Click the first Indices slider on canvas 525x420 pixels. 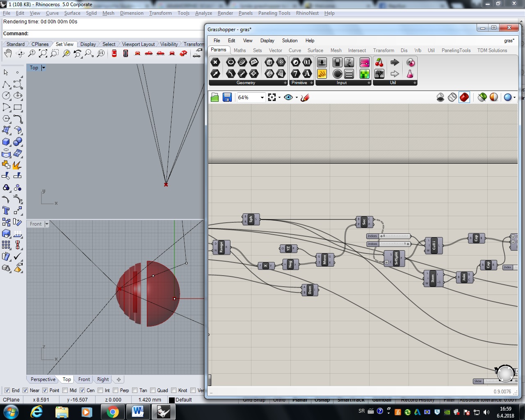click(x=388, y=236)
